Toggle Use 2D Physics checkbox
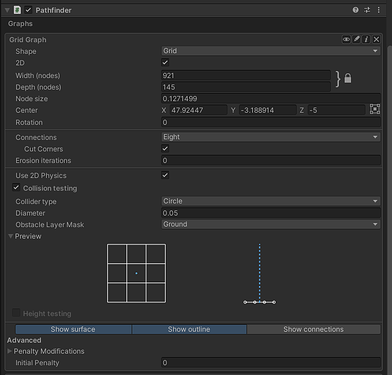Viewport: 392px width, 375px height. click(x=165, y=175)
